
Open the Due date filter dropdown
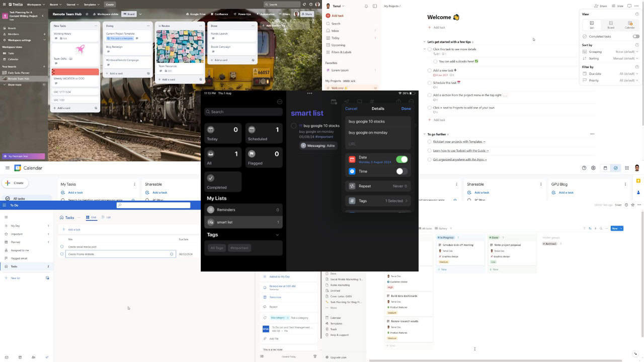click(630, 74)
